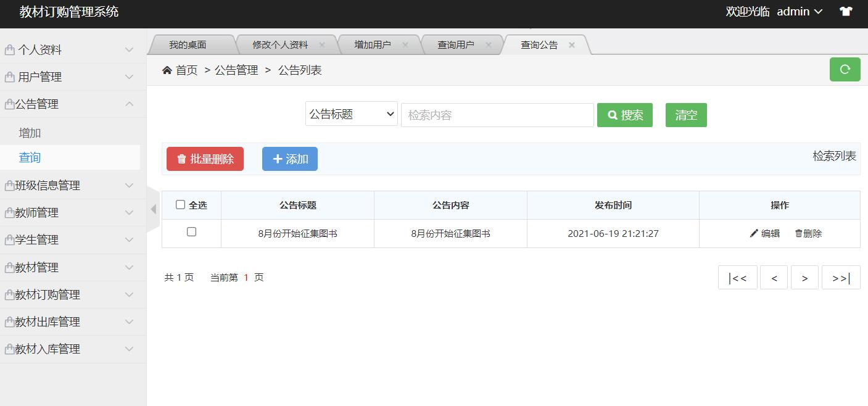The width and height of the screenshot is (868, 406).
Task: Check the 全选 select-all checkbox
Action: 180,204
